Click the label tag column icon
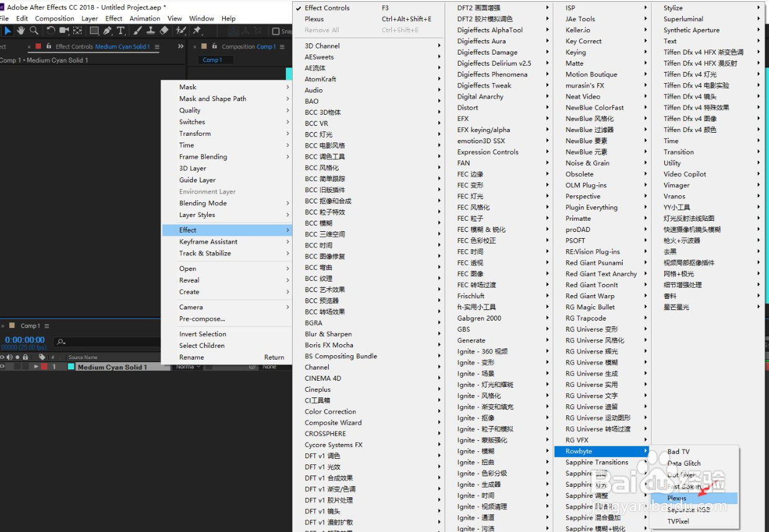The height and width of the screenshot is (532, 769). [x=42, y=357]
